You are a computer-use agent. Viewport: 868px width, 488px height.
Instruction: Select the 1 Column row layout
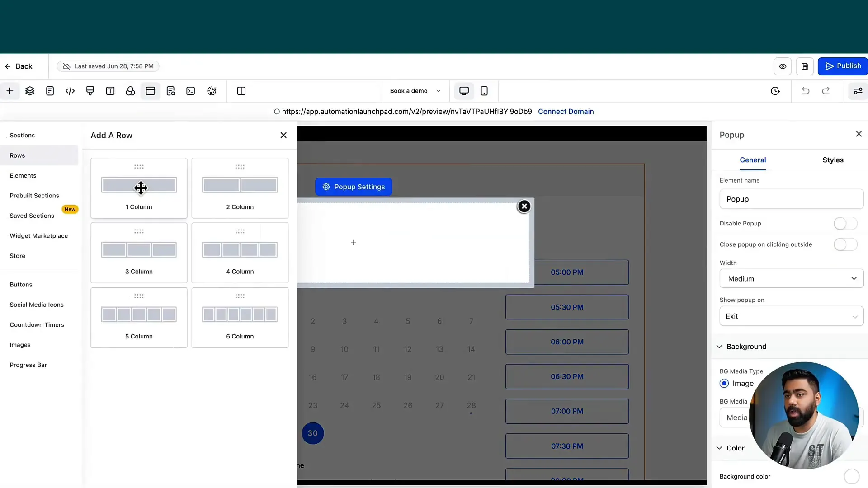[139, 188]
